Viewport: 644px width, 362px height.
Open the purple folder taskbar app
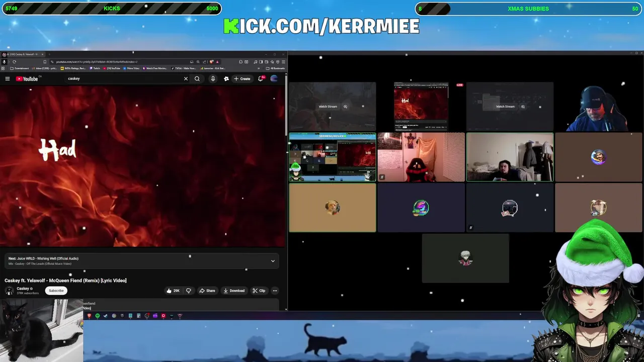(x=155, y=316)
